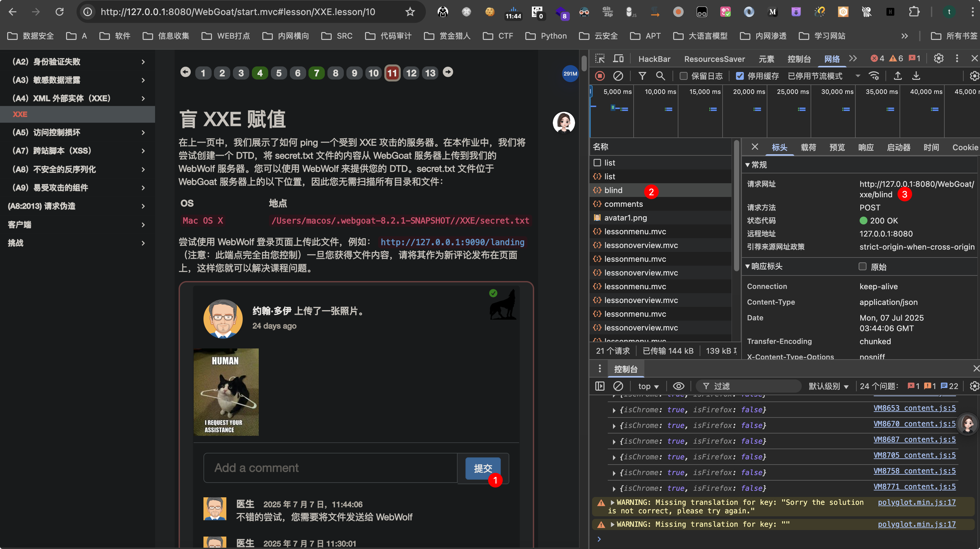Show all hidden bookmarks chevron
This screenshot has height=549, width=980.
pyautogui.click(x=905, y=36)
